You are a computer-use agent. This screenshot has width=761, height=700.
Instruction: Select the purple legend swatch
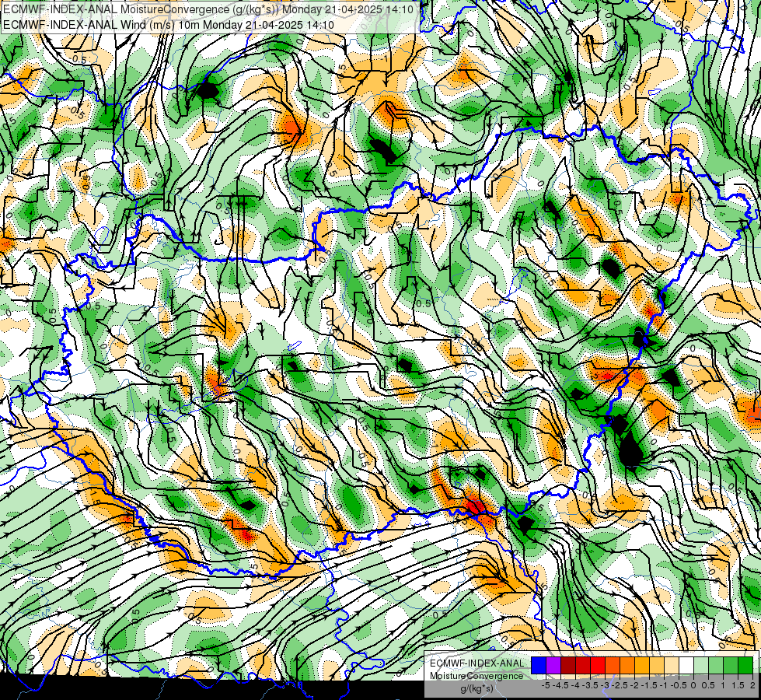[553, 665]
